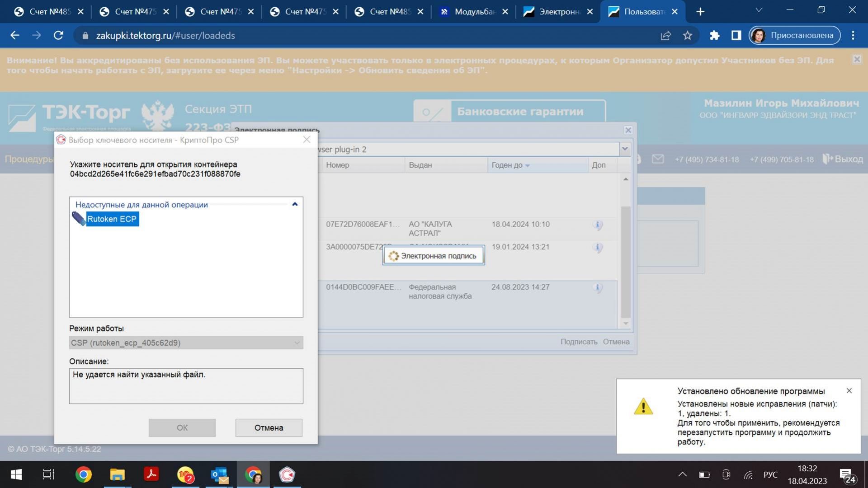Close the active Пользователь tab
This screenshot has height=488, width=868.
[675, 12]
